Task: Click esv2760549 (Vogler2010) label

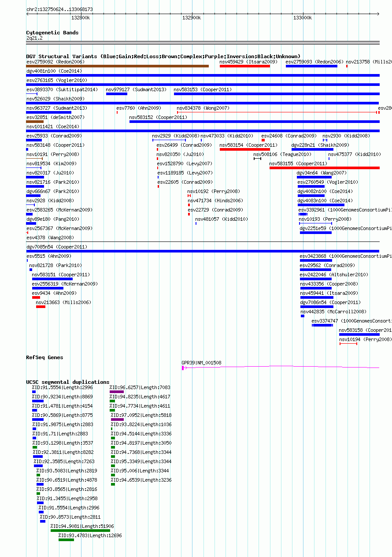Action: coord(328,182)
